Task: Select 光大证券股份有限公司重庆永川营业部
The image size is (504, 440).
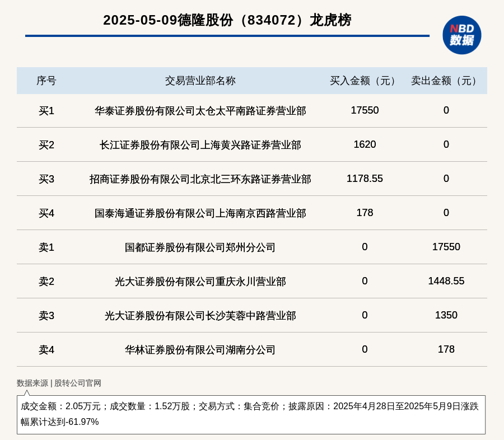Action: (x=200, y=282)
